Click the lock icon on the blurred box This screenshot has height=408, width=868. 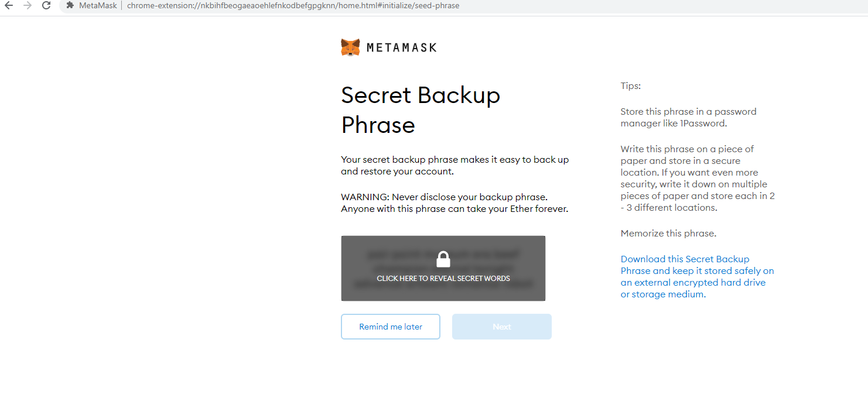pyautogui.click(x=443, y=259)
